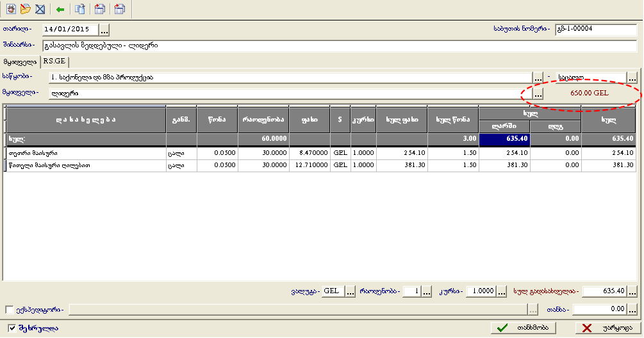This screenshot has width=644, height=338.
Task: Open ellipsis next to amount field 0.00
Action: tap(632, 309)
